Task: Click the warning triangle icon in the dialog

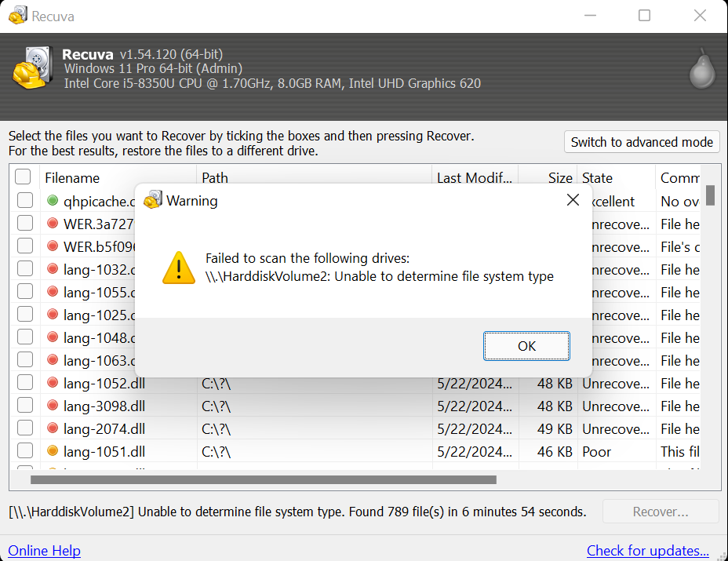Action: pos(179,268)
